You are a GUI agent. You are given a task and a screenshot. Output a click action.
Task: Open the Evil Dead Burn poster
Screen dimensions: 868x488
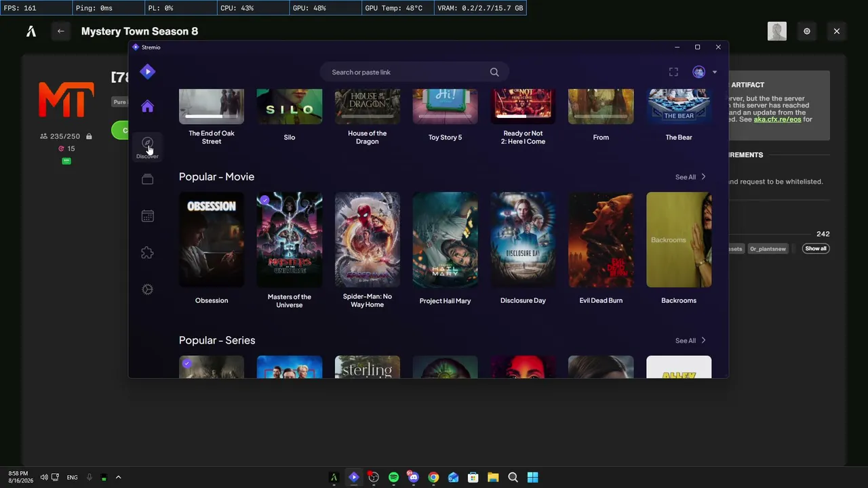(x=601, y=240)
